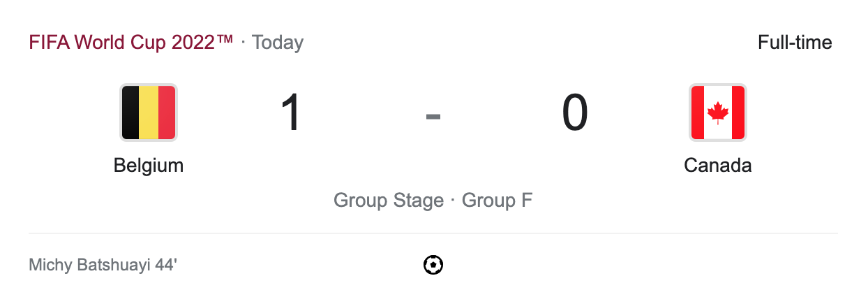Select the Canada team name
Screen dimensions: 868x297
pyautogui.click(x=718, y=166)
